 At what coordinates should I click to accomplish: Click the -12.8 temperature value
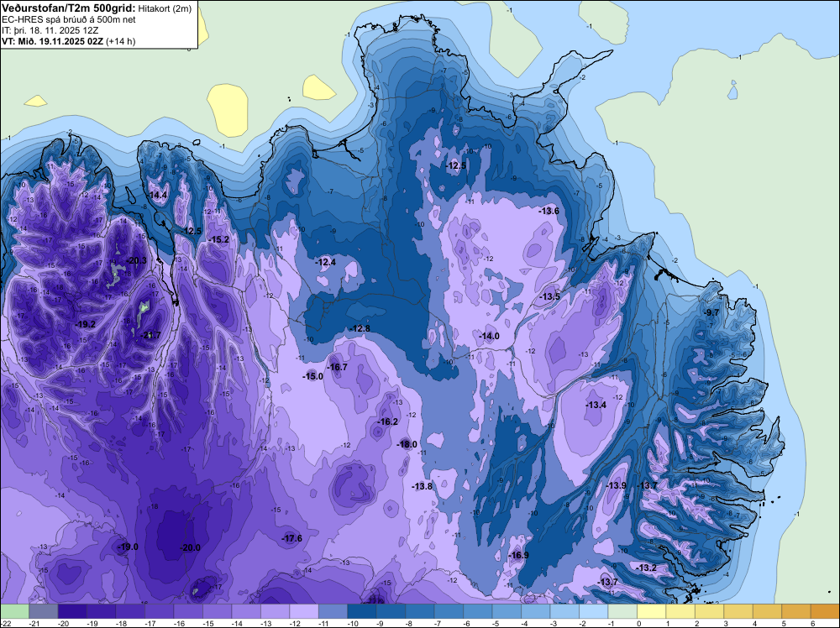(x=360, y=328)
